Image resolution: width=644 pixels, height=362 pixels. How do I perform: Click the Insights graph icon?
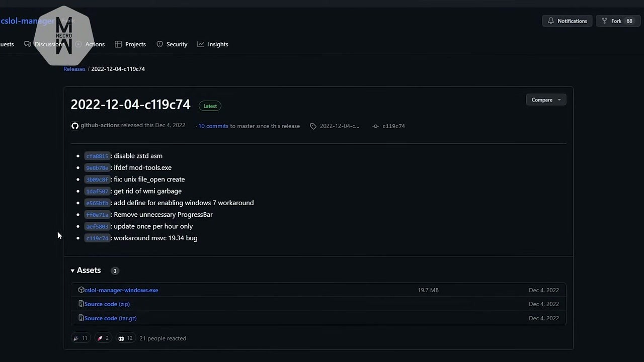pyautogui.click(x=201, y=44)
